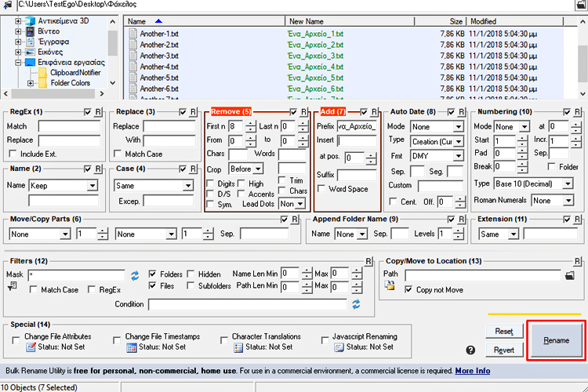Enable Match Case in the Replace section
588x392 pixels.
tap(118, 154)
